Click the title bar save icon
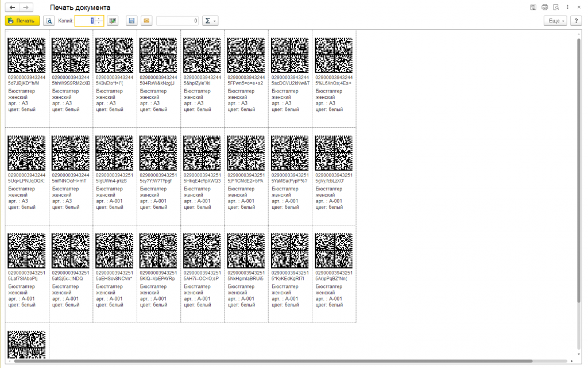The width and height of the screenshot is (588, 368). click(533, 7)
